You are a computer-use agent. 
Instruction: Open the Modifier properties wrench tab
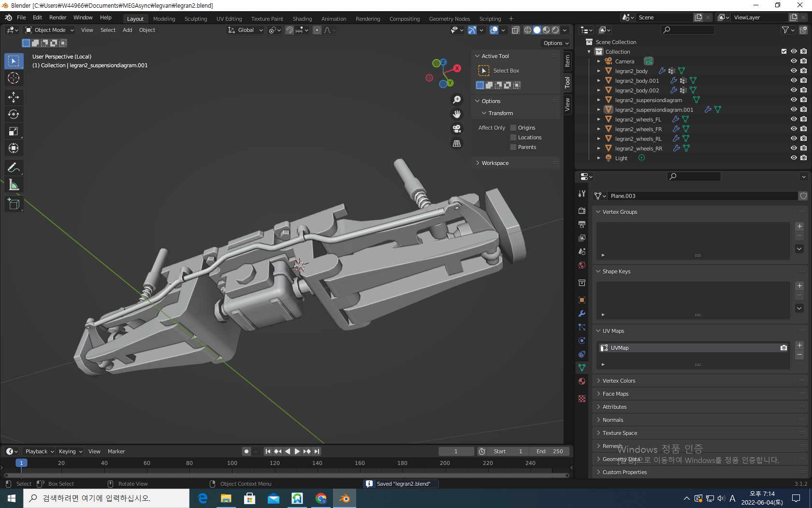pyautogui.click(x=582, y=314)
